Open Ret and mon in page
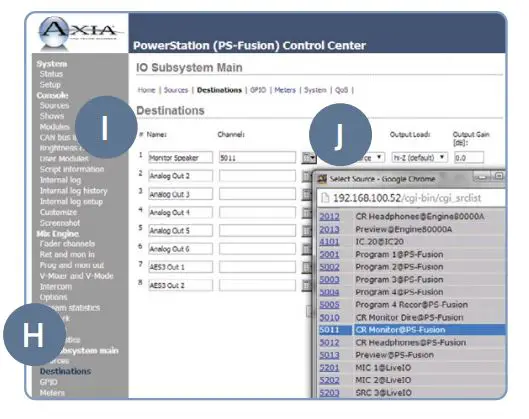Image resolution: width=529 pixels, height=419 pixels. [x=67, y=254]
